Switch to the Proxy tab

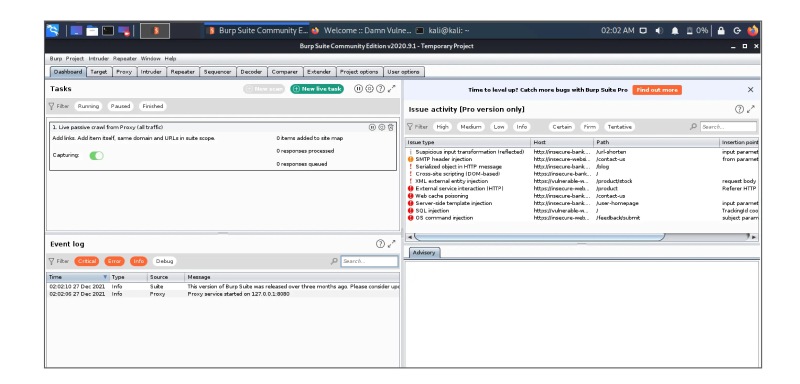coord(124,72)
